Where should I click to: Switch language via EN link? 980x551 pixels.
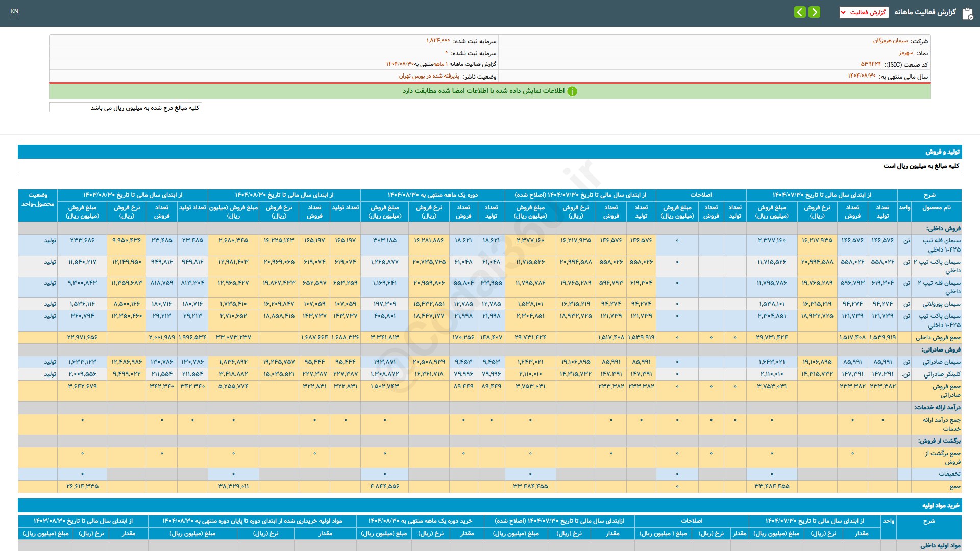click(x=14, y=11)
